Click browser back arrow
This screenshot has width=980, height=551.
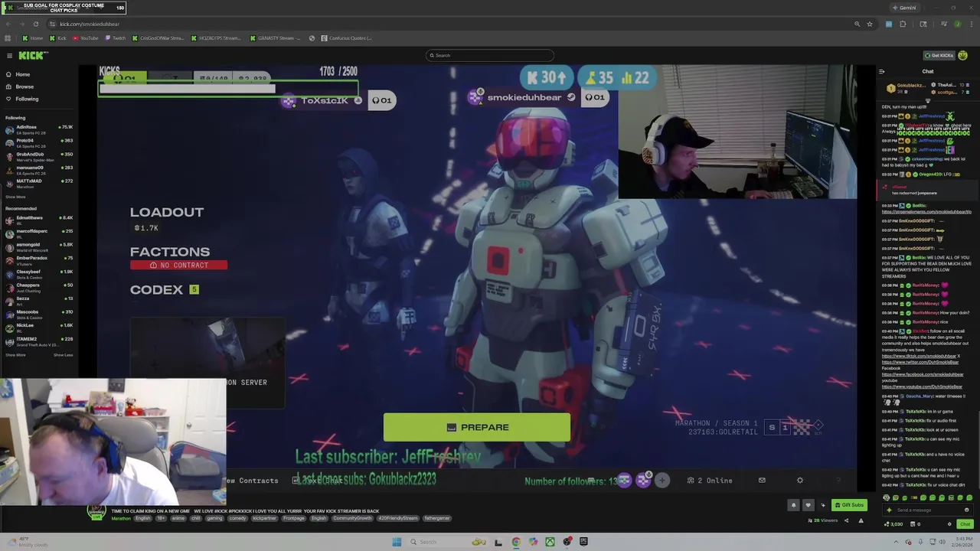coord(8,24)
